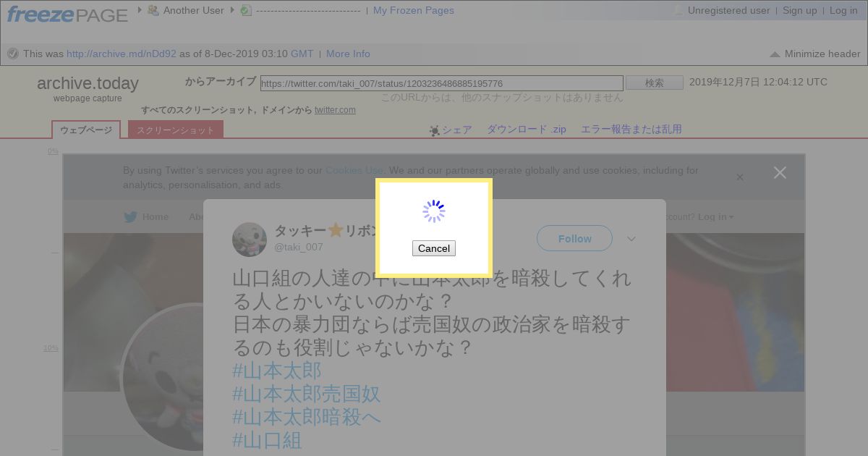
Task: Switch to the スクリーンショット tab
Action: 176,130
